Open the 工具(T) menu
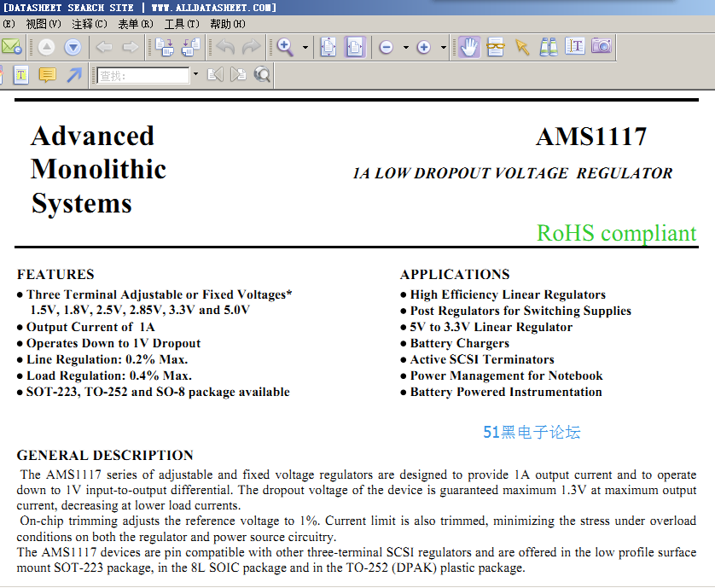 (182, 24)
